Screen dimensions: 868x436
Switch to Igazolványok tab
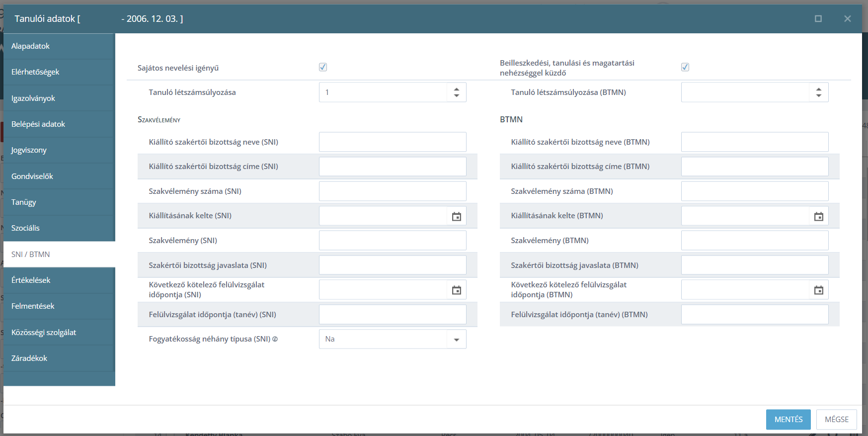click(59, 98)
